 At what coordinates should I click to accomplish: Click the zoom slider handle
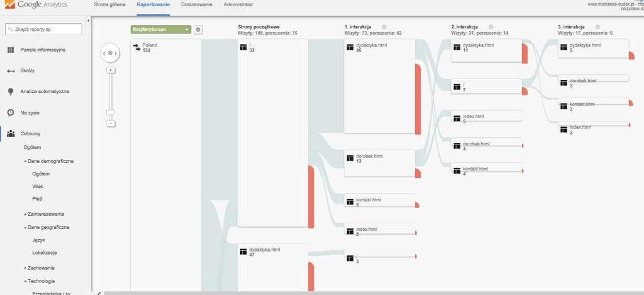coord(111,112)
